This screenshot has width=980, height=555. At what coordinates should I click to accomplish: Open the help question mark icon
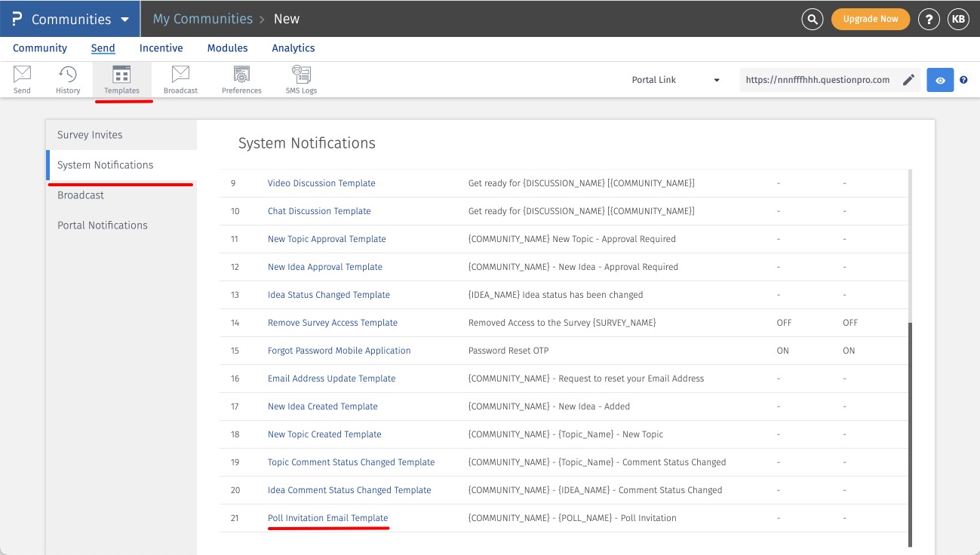tap(928, 19)
